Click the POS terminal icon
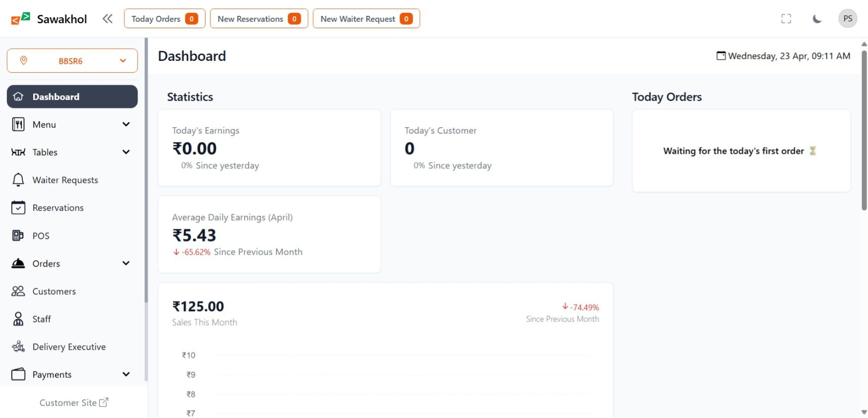 pos(18,235)
